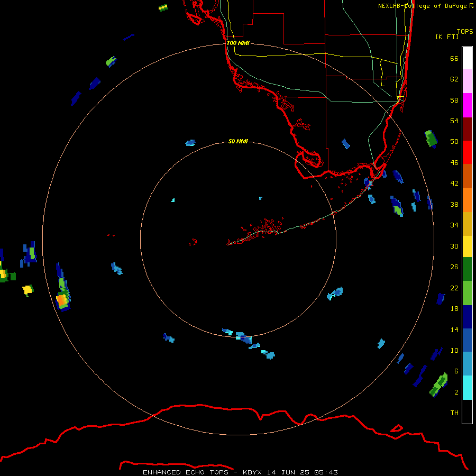Click the light pink legend swatch
This screenshot has width=476, height=476.
(x=467, y=81)
